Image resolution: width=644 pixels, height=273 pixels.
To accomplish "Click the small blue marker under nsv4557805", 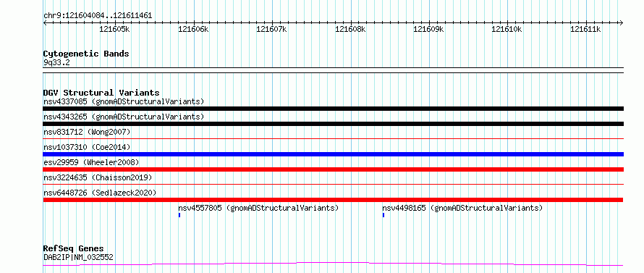I will 179,215.
